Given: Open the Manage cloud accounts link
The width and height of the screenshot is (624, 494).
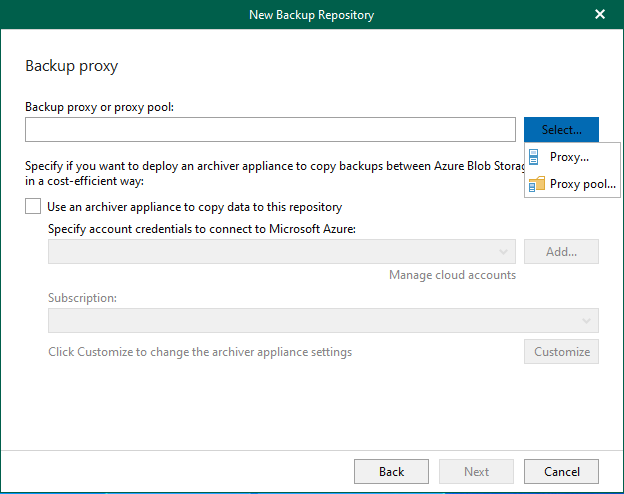Looking at the screenshot, I should (x=452, y=275).
